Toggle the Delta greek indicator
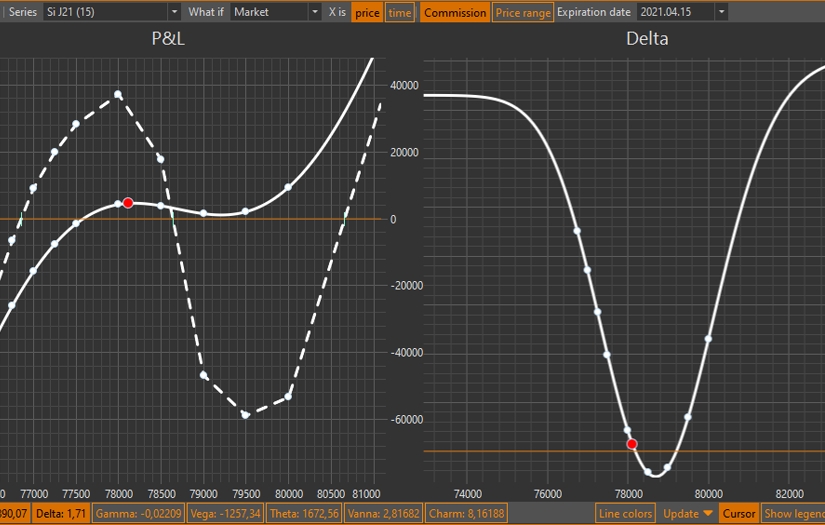Screen dimensions: 825x525 62,513
